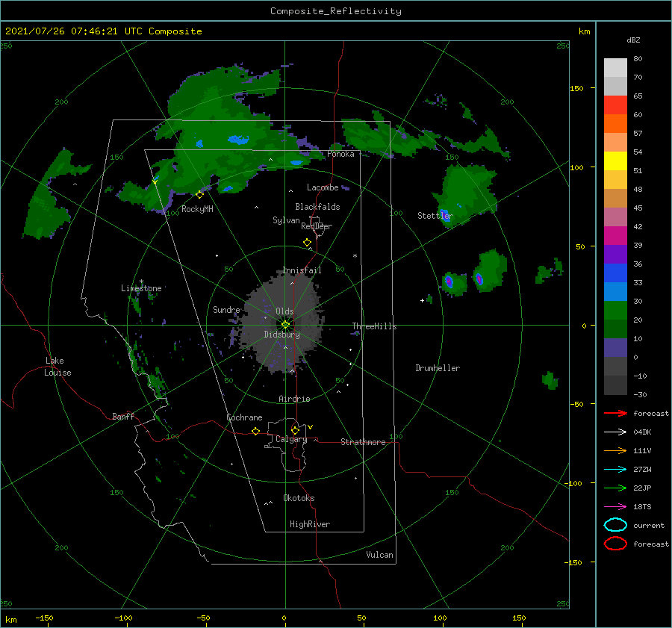Click the Airdrie label

point(294,399)
